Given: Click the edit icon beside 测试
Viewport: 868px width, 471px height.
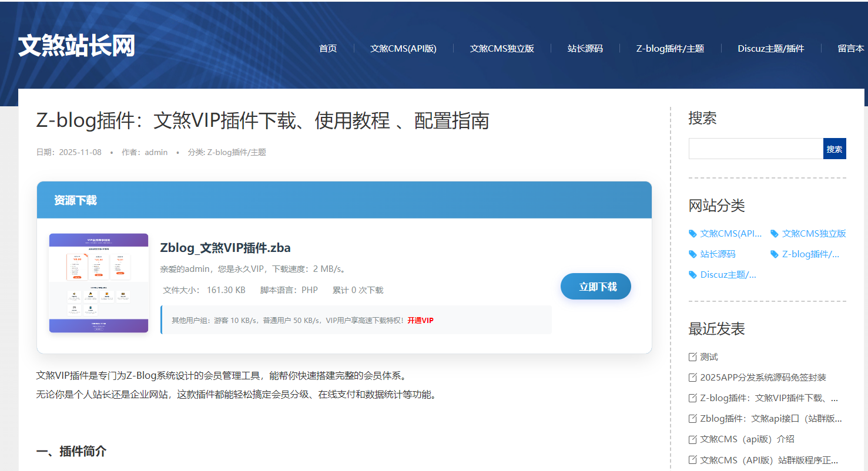Looking at the screenshot, I should [692, 357].
